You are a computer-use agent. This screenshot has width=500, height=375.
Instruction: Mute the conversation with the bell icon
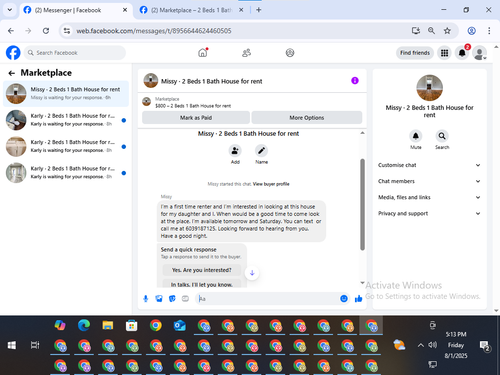pos(416,136)
